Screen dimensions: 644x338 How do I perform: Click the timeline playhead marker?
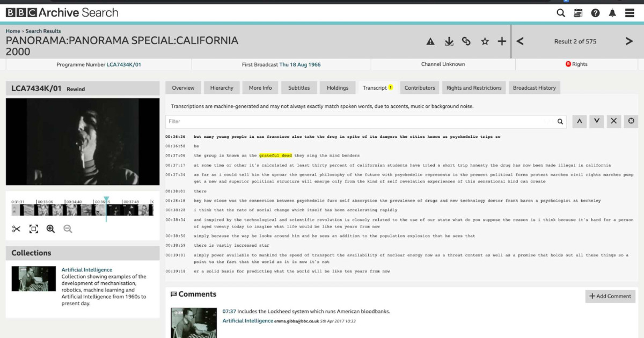point(106,200)
